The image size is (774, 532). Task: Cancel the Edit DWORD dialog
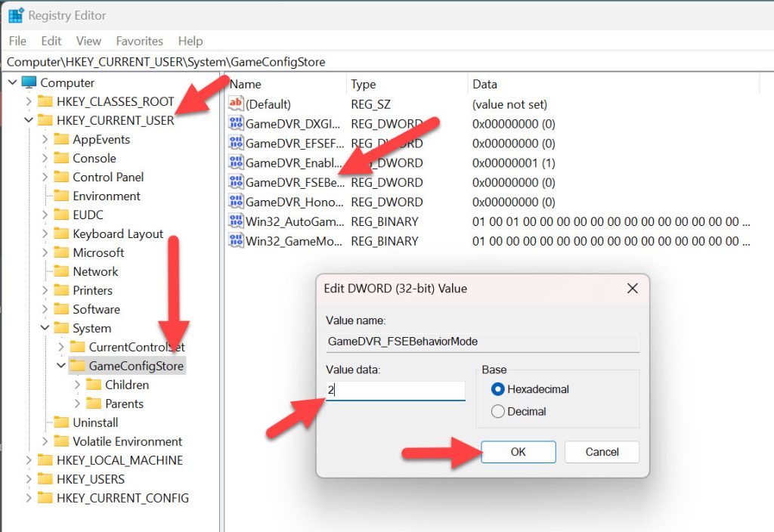602,452
